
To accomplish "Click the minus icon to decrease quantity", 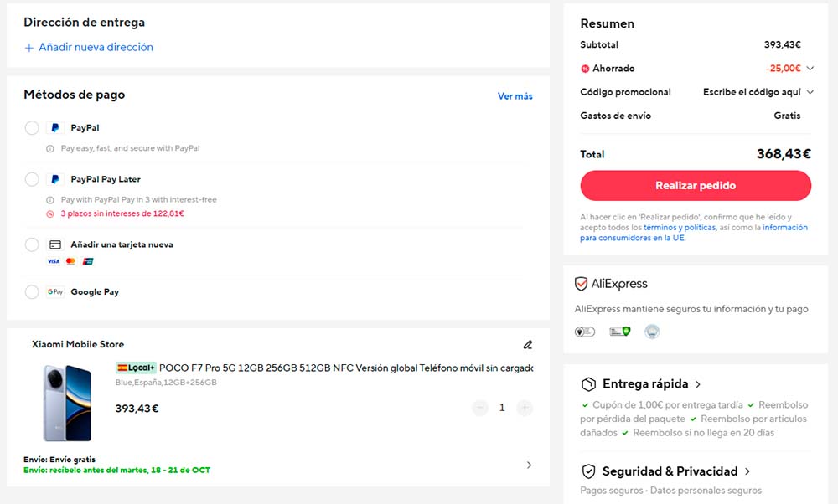I will click(480, 408).
